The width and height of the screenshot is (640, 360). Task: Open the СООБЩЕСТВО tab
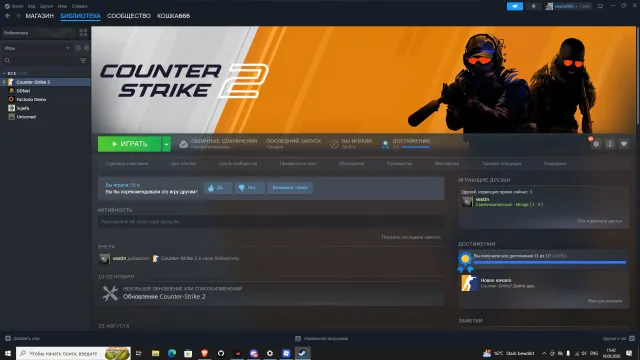[x=129, y=16]
